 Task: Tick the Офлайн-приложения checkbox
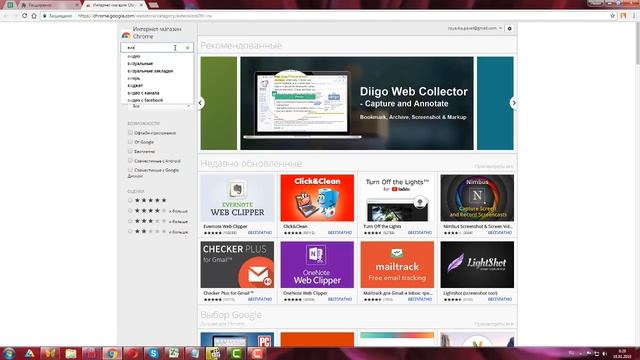click(x=130, y=133)
